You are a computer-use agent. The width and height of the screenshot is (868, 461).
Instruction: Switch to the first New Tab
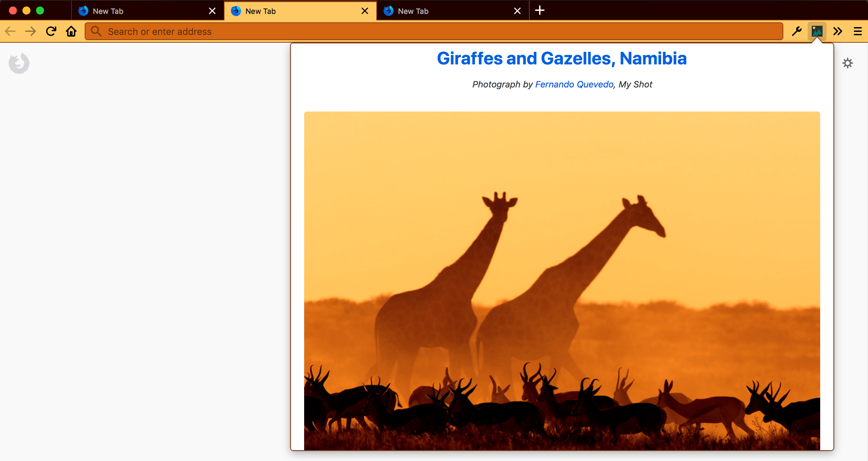point(142,11)
